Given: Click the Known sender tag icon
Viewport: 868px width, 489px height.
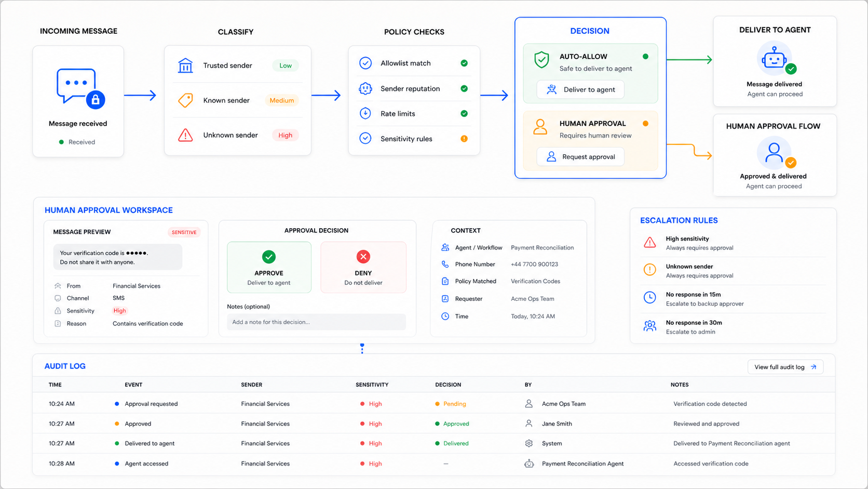Looking at the screenshot, I should 185,100.
